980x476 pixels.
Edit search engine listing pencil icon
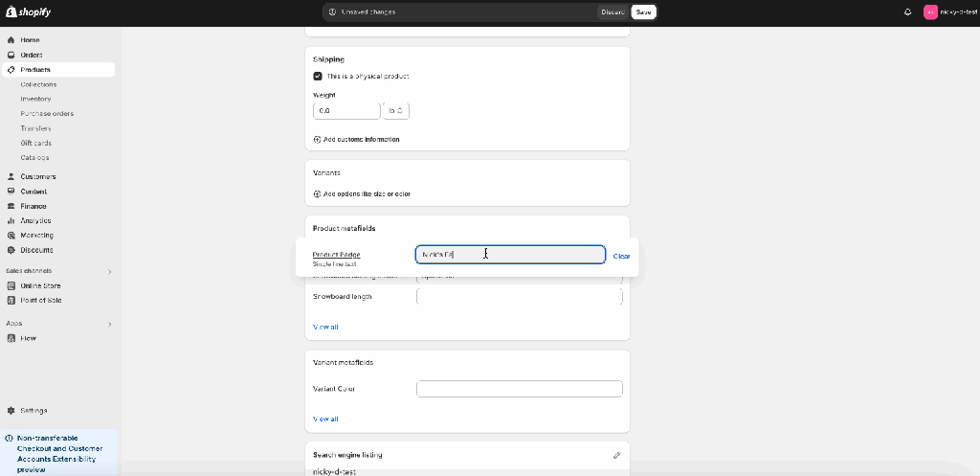point(616,455)
